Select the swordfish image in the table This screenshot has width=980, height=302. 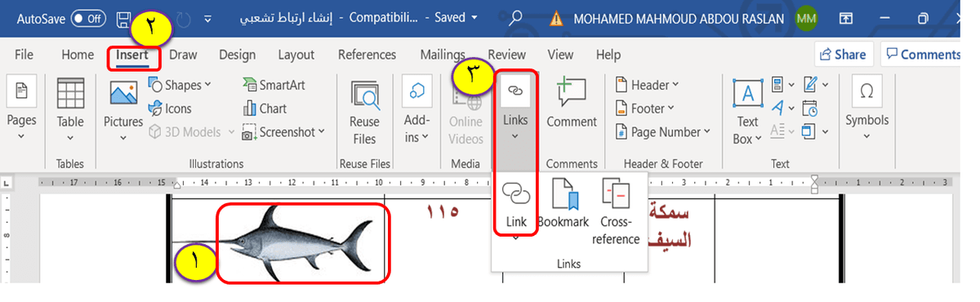301,243
